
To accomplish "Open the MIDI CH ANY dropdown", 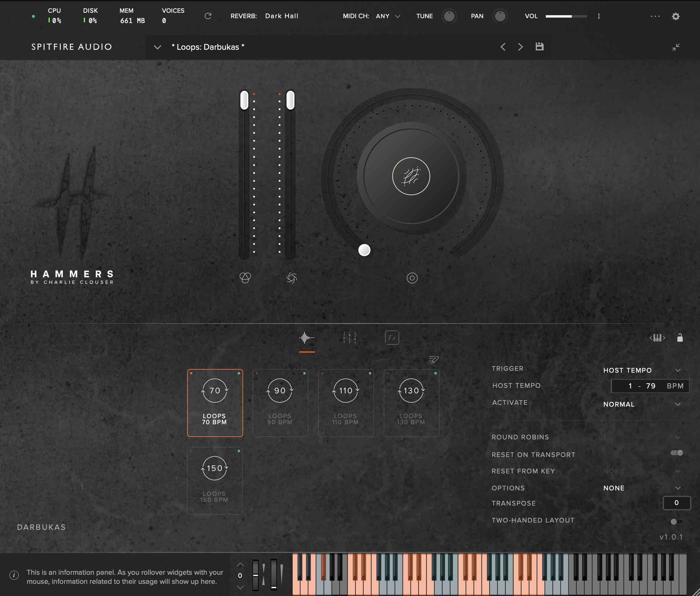I will tap(388, 16).
